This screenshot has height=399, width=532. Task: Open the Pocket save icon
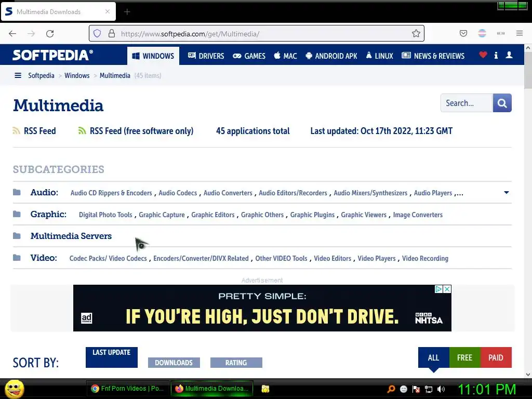click(x=463, y=33)
